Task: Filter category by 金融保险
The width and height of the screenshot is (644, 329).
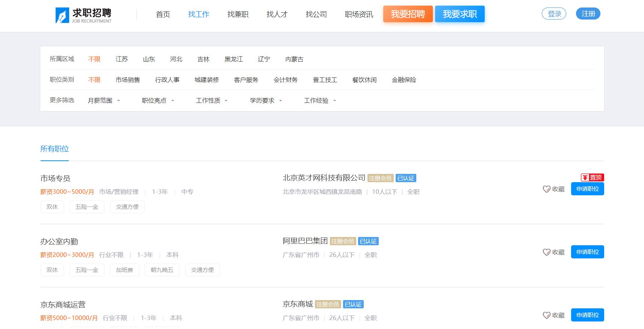Action: (x=404, y=80)
